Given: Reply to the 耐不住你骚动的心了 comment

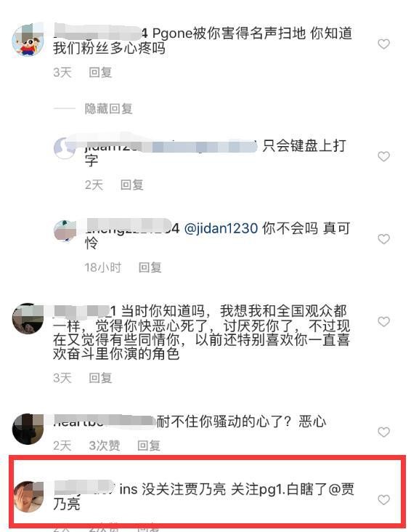Looking at the screenshot, I should [x=149, y=446].
